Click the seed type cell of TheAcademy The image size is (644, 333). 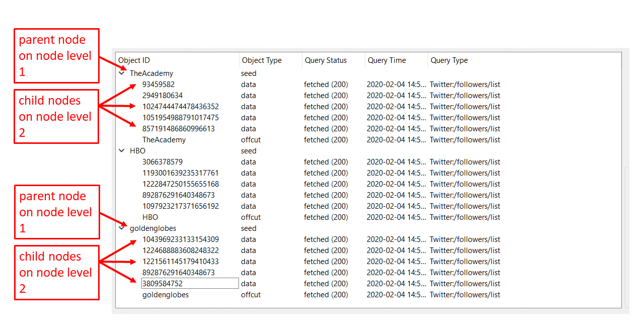tap(249, 73)
